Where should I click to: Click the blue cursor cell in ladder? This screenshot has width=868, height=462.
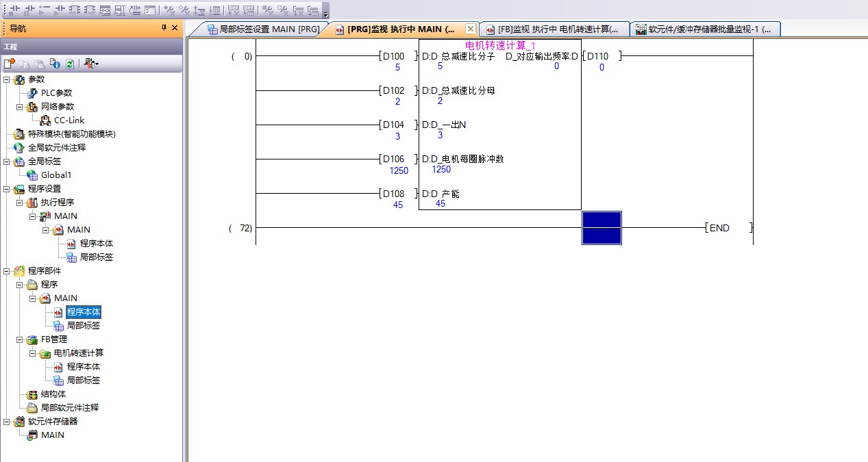[602, 228]
